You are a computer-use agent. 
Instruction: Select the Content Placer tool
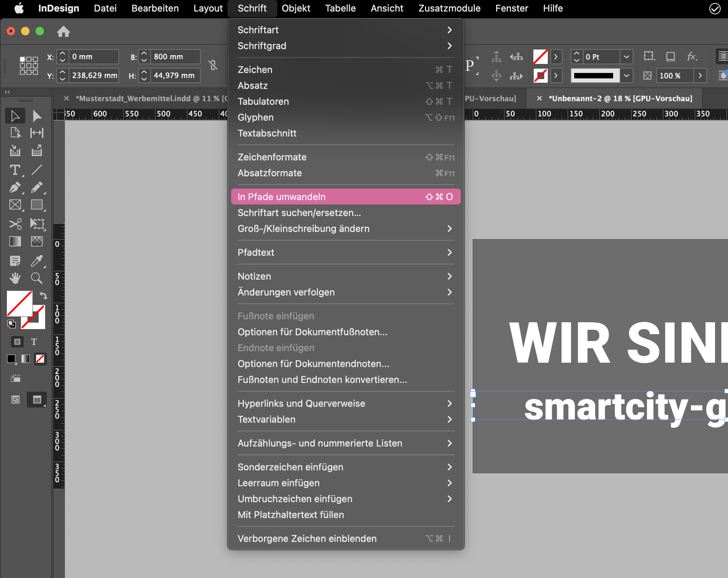36,151
